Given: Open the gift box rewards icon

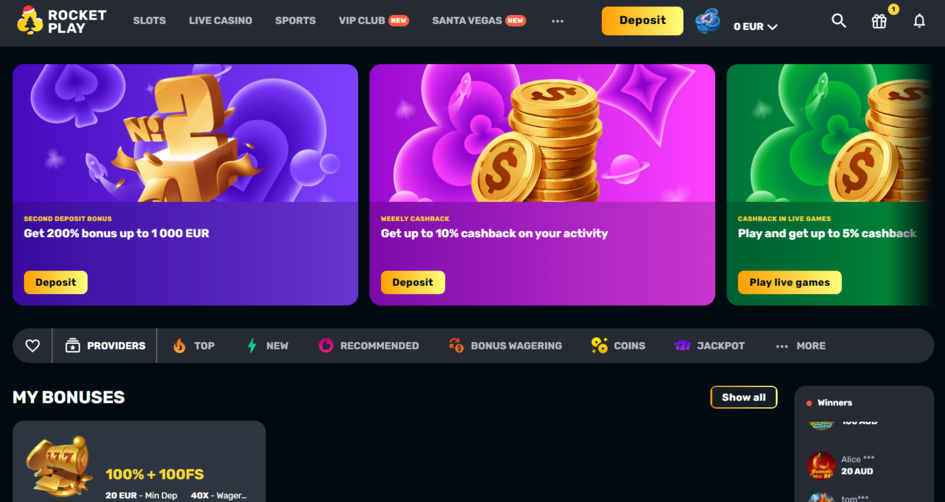Looking at the screenshot, I should [x=879, y=21].
